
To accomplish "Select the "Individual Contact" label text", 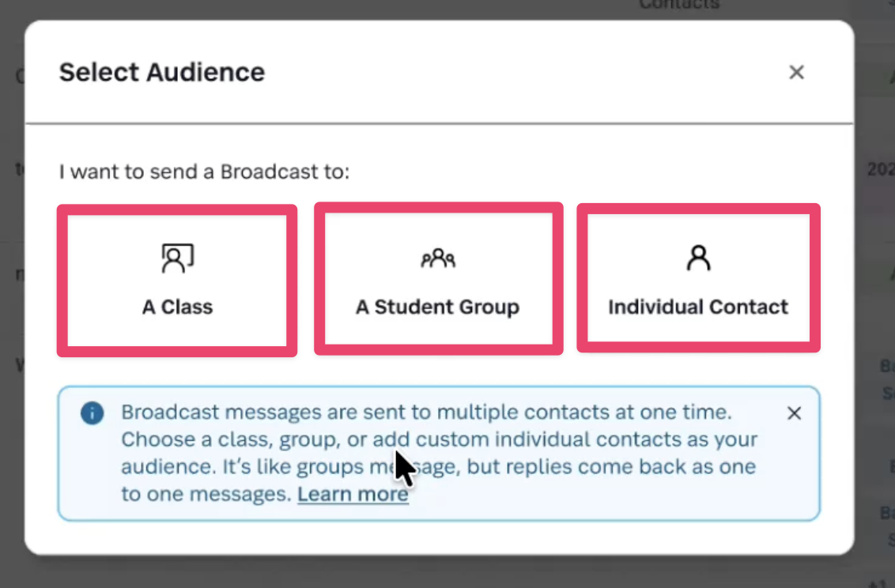I will [x=698, y=307].
